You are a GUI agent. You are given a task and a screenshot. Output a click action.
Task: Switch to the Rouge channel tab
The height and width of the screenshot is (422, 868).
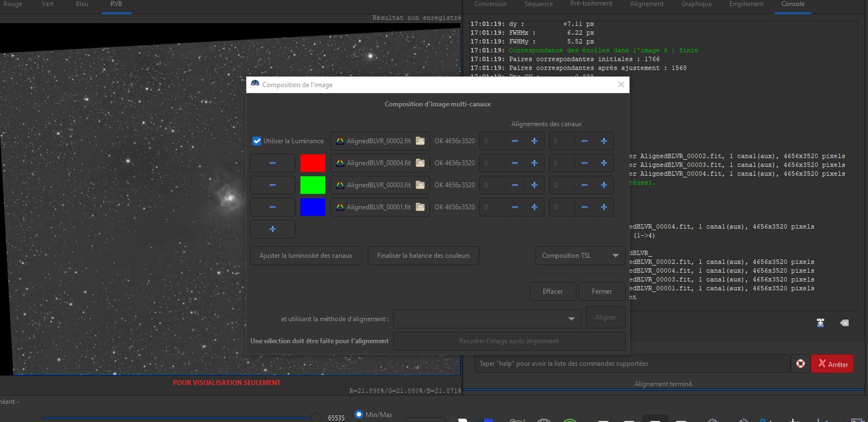tap(13, 5)
